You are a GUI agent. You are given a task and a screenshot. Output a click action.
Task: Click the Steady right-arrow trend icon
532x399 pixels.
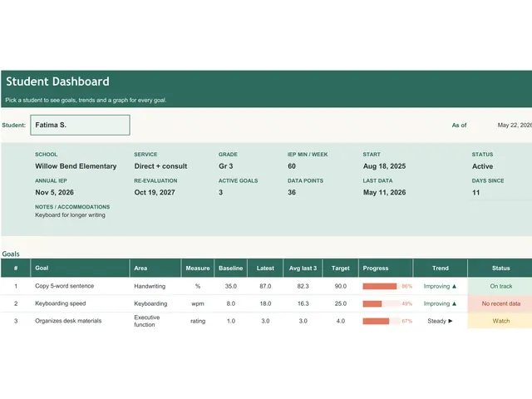(x=451, y=321)
